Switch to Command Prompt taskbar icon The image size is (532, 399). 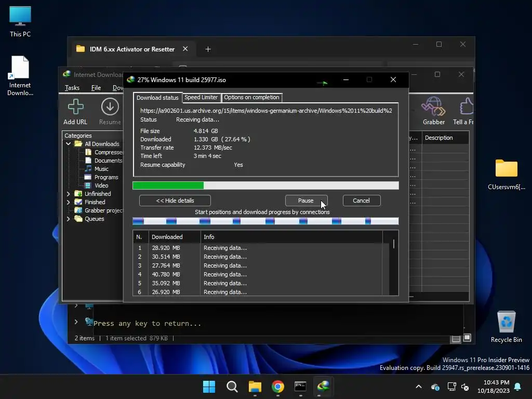pyautogui.click(x=300, y=387)
